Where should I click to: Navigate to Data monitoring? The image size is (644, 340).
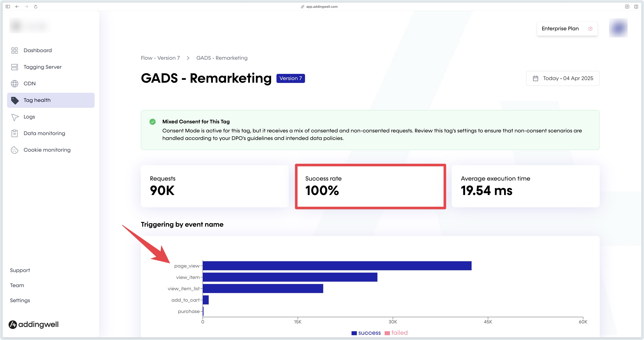pos(51,133)
